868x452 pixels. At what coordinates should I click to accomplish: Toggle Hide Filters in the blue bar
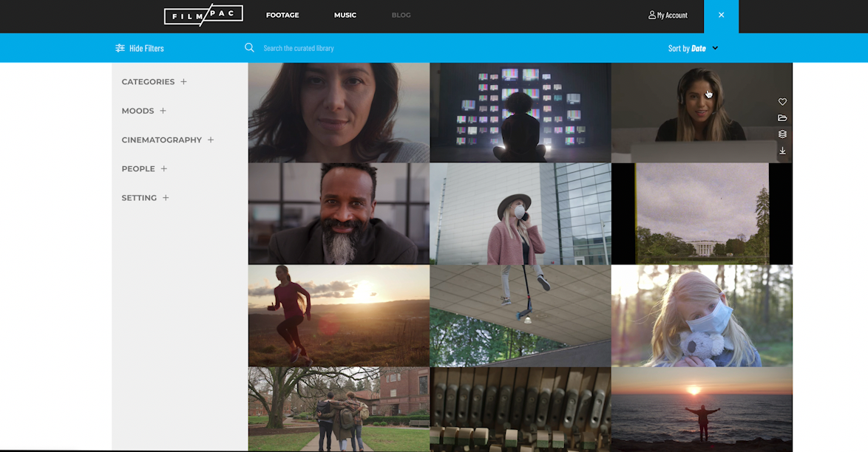point(145,47)
